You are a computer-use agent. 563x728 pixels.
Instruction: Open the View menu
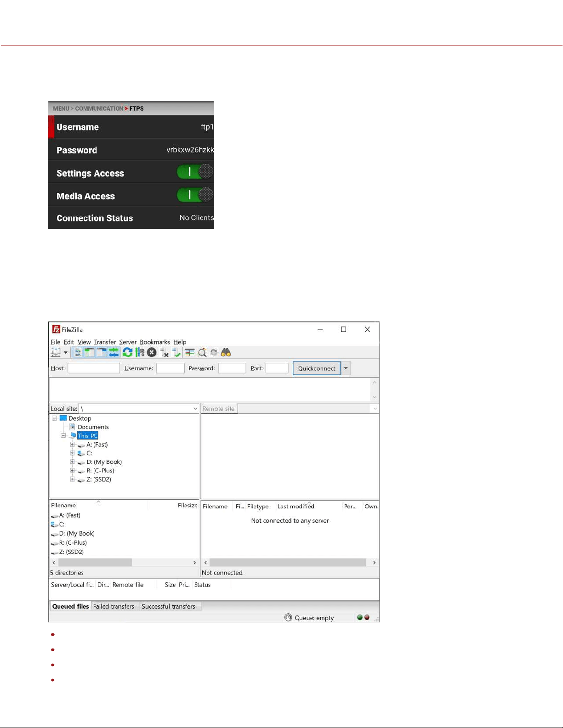(x=84, y=342)
